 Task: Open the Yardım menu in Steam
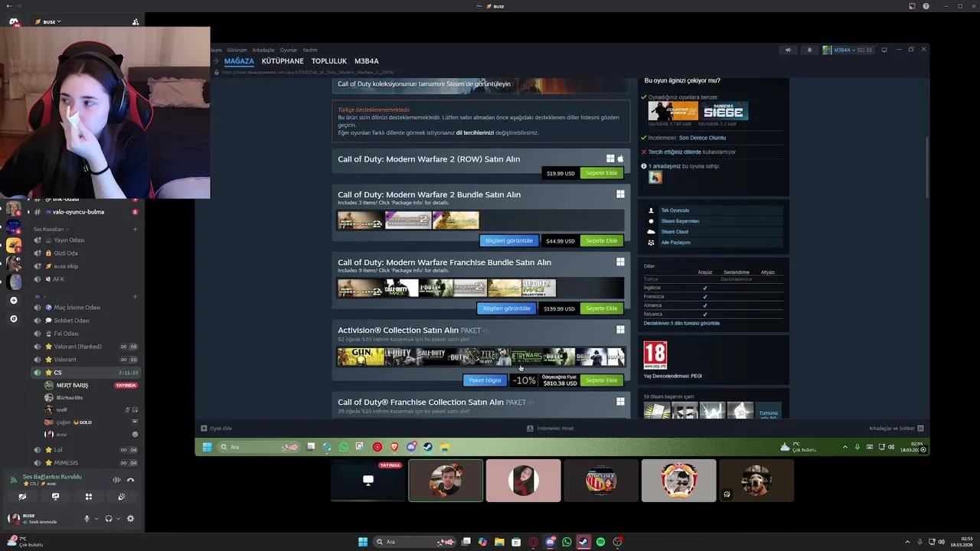pyautogui.click(x=309, y=50)
